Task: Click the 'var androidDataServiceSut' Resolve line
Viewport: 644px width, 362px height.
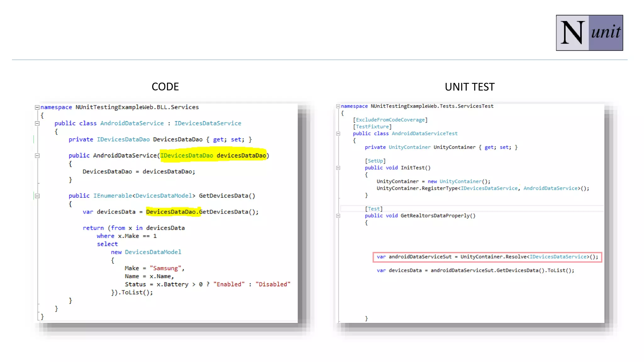Action: click(x=487, y=257)
